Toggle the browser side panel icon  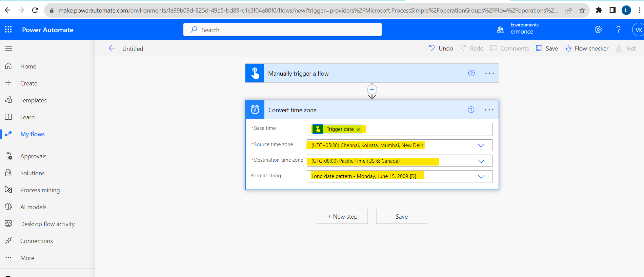click(612, 10)
